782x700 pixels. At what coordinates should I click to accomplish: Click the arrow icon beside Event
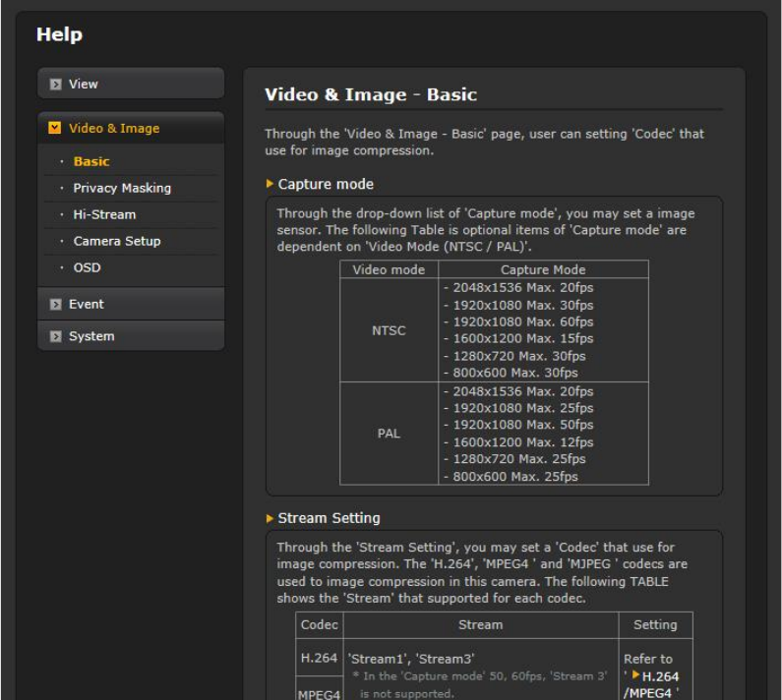click(x=56, y=305)
